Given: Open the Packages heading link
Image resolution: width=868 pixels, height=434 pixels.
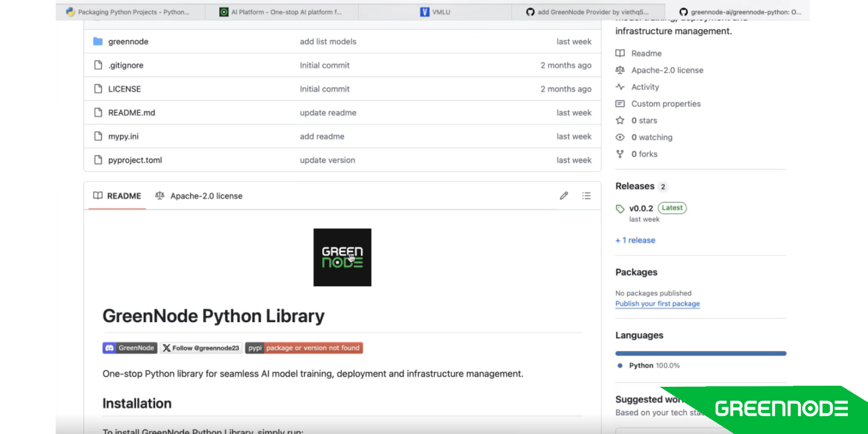Looking at the screenshot, I should pyautogui.click(x=636, y=272).
